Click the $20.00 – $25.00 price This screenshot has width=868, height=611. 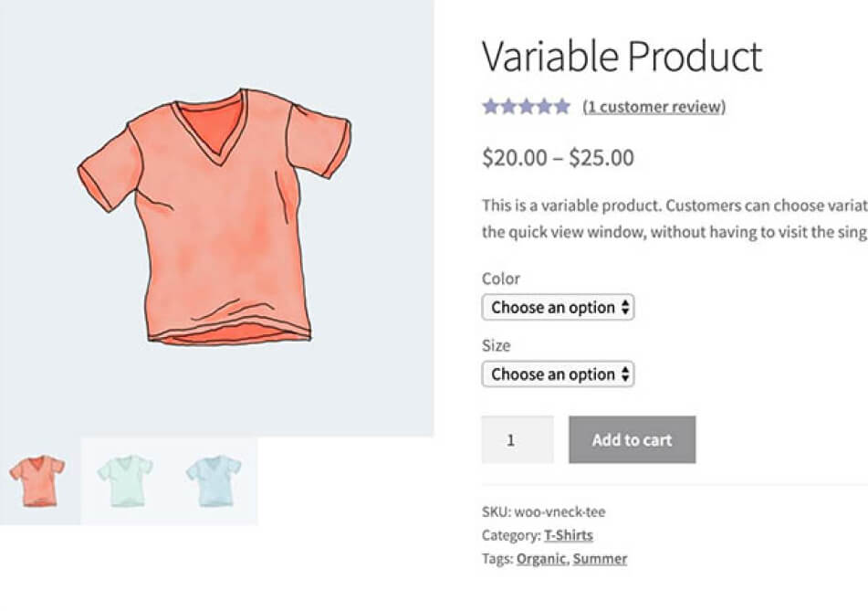tap(558, 158)
